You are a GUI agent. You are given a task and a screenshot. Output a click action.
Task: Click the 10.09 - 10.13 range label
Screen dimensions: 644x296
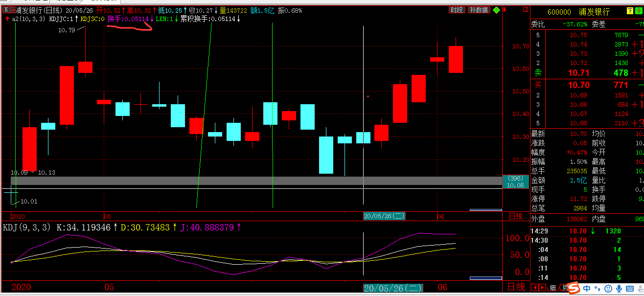tap(33, 172)
